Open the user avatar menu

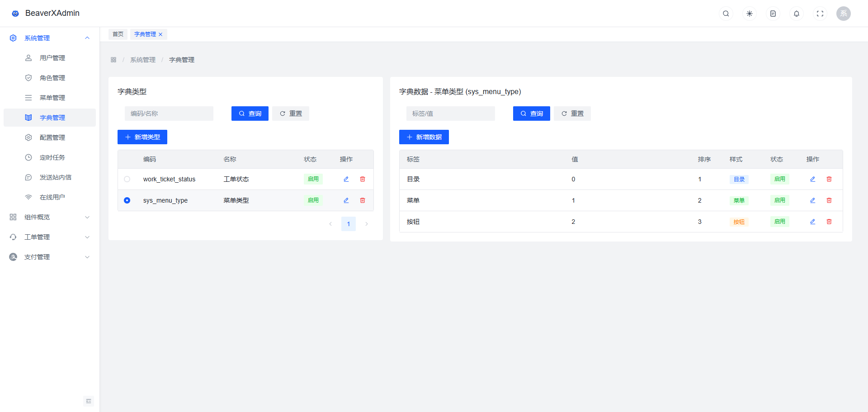[x=844, y=14]
